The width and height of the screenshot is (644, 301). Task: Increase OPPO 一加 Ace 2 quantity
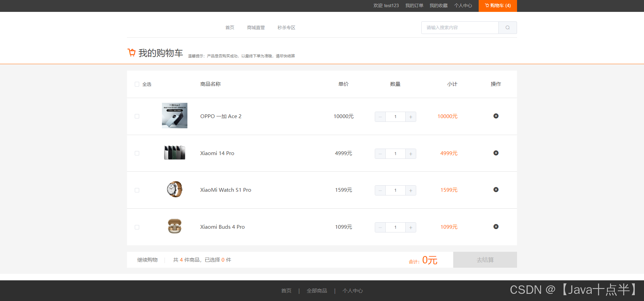411,117
